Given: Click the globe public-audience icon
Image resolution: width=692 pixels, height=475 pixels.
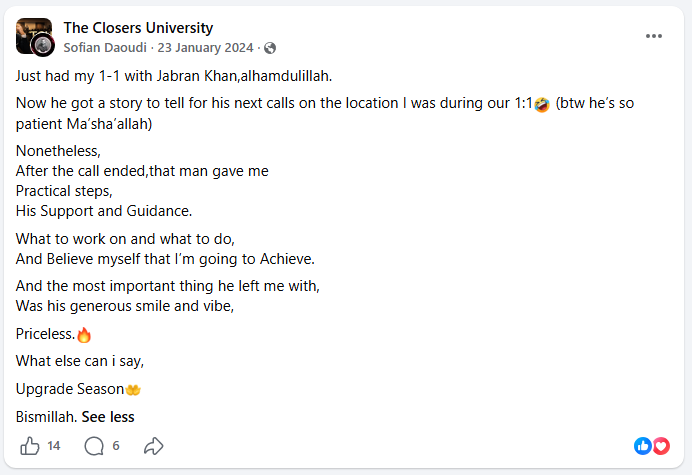Looking at the screenshot, I should click(x=270, y=48).
